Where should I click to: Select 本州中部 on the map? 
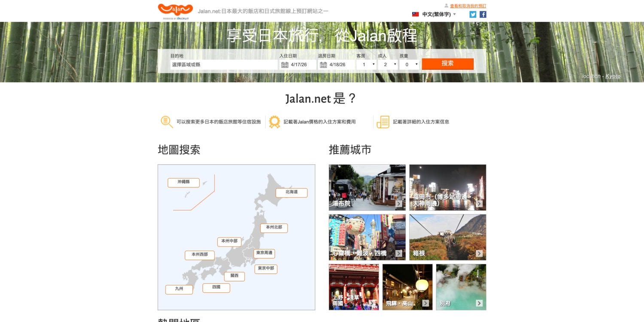tap(229, 242)
